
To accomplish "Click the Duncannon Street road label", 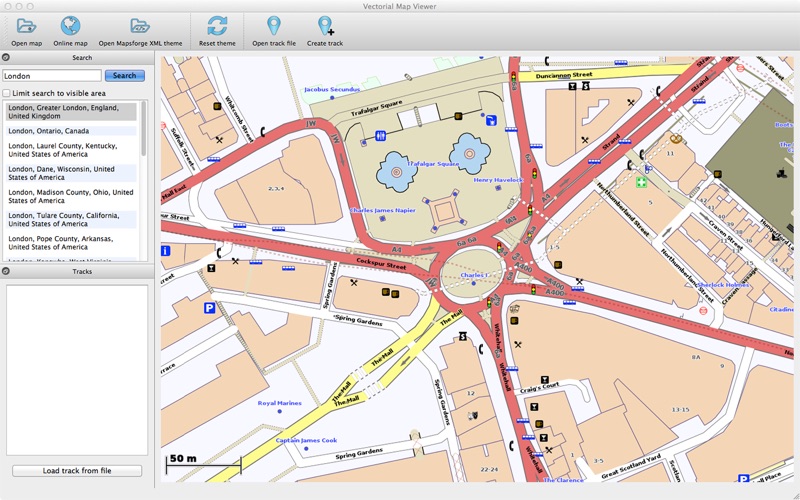I will pos(563,75).
